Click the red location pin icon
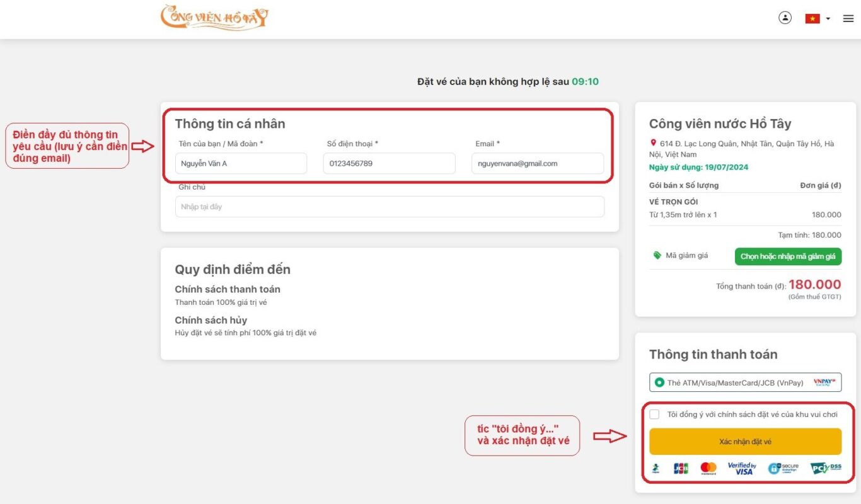The image size is (861, 504). [654, 144]
